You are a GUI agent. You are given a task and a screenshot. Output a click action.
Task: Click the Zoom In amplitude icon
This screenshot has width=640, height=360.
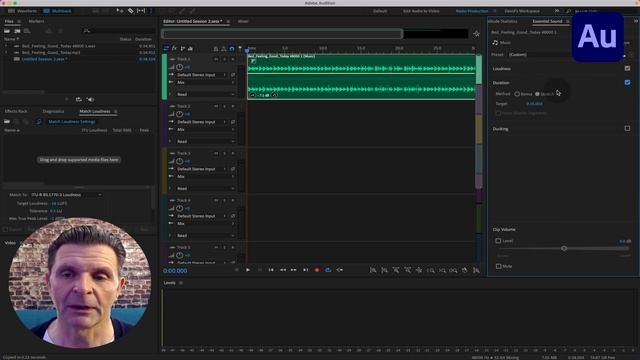click(x=373, y=270)
